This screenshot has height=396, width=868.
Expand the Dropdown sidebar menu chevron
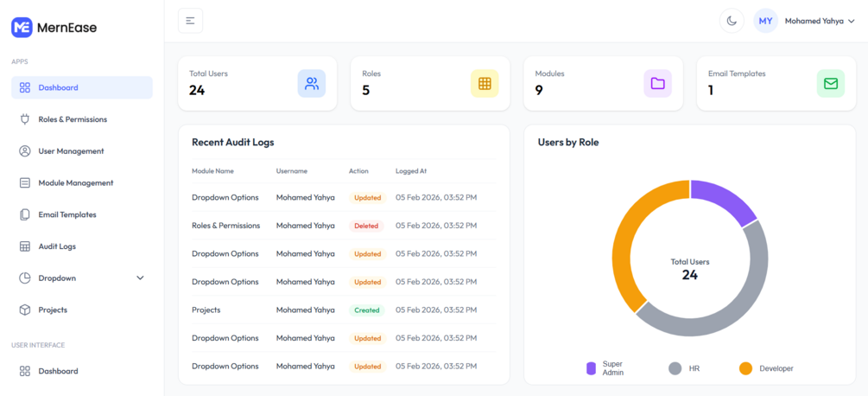[x=140, y=278]
